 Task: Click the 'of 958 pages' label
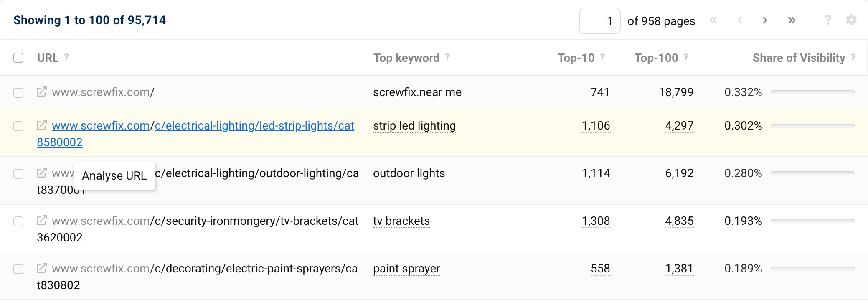661,21
